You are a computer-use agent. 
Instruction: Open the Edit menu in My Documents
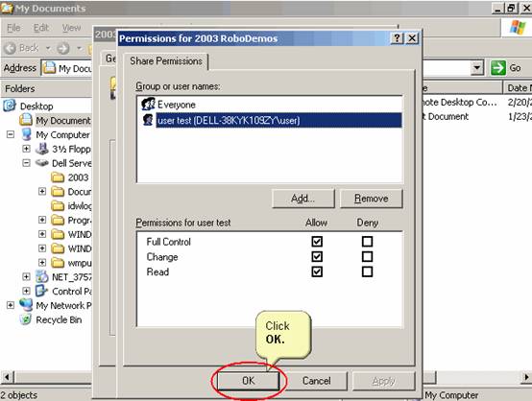[x=41, y=28]
